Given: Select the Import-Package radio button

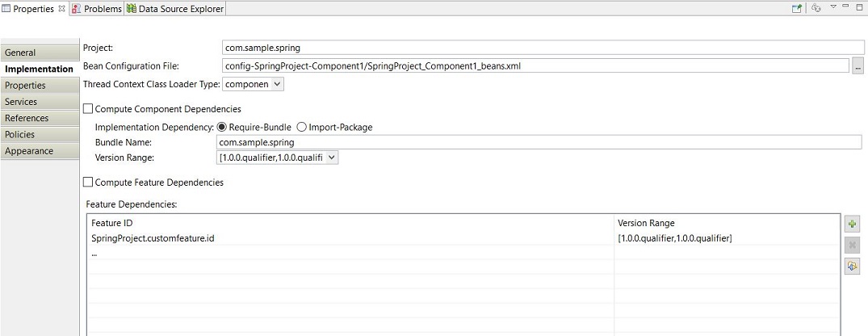Looking at the screenshot, I should (302, 127).
